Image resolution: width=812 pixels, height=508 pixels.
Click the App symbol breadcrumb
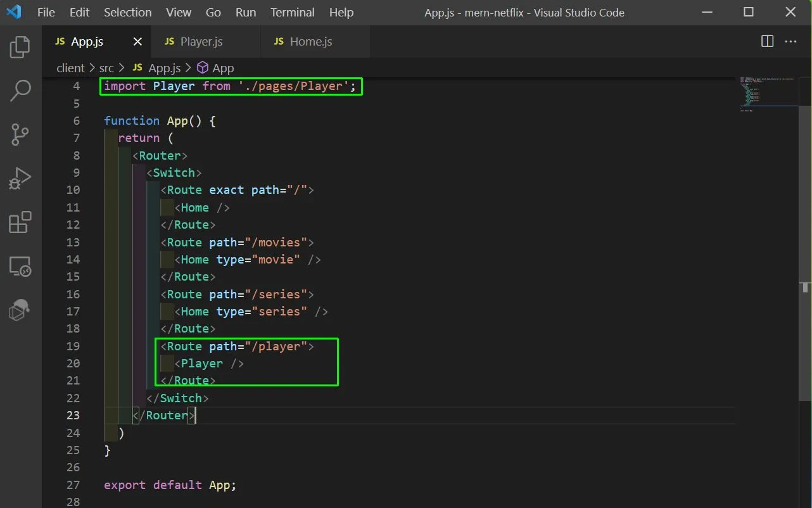point(216,68)
